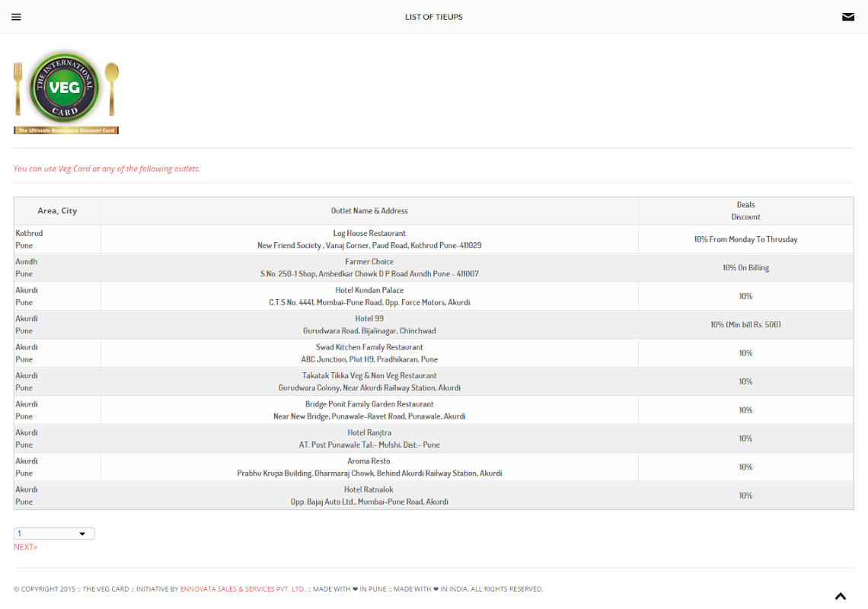Viewport: 868px width, 609px height.
Task: Click the Outlet Name & Address header
Action: tap(369, 211)
